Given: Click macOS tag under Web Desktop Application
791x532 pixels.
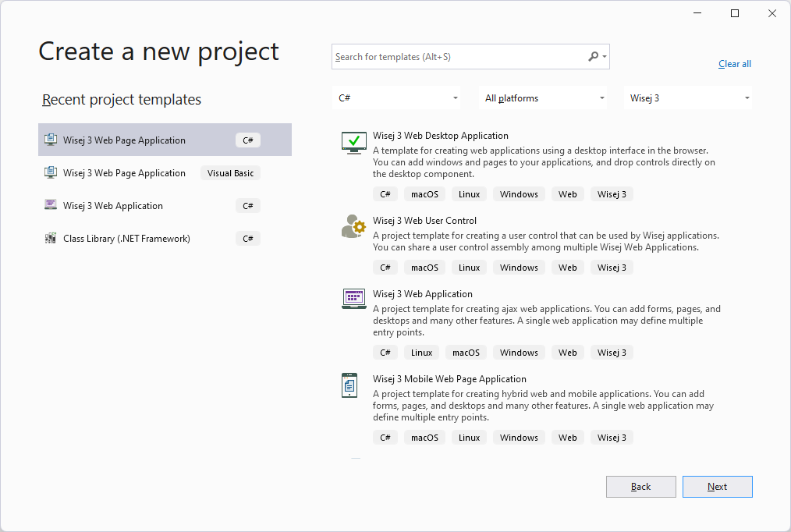Looking at the screenshot, I should (425, 194).
